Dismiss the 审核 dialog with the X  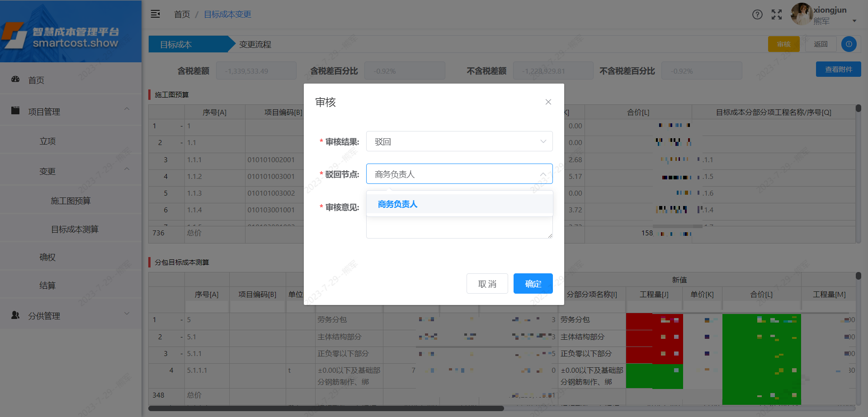click(x=548, y=102)
